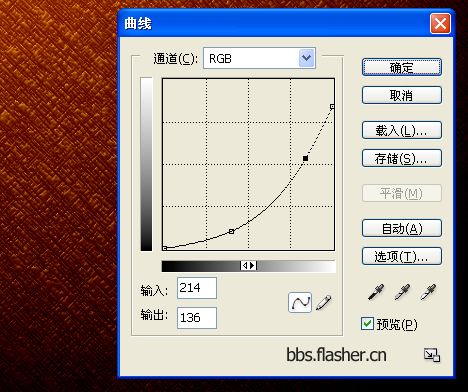The width and height of the screenshot is (468, 392).
Task: Toggle the 预览(P) checkbox
Action: pyautogui.click(x=367, y=324)
